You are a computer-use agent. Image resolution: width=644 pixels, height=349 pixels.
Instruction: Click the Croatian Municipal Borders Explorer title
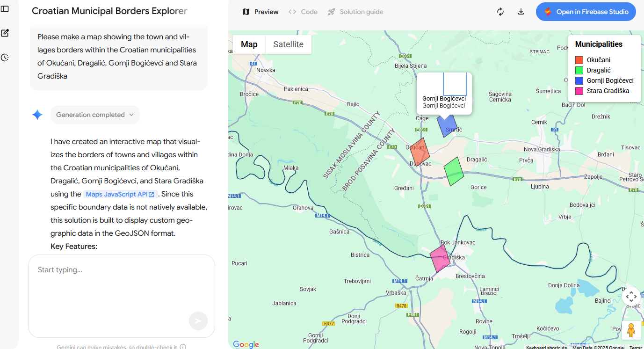coord(109,11)
